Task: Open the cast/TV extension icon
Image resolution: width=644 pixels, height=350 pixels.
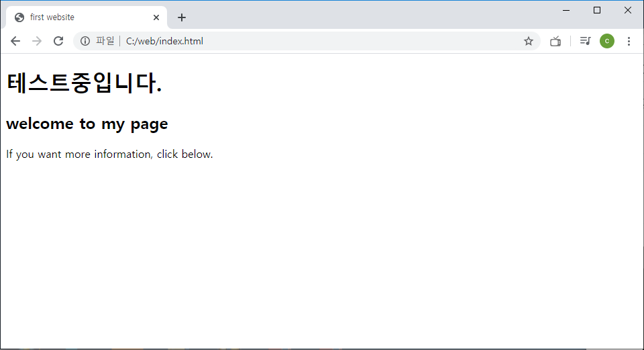Action: tap(555, 41)
